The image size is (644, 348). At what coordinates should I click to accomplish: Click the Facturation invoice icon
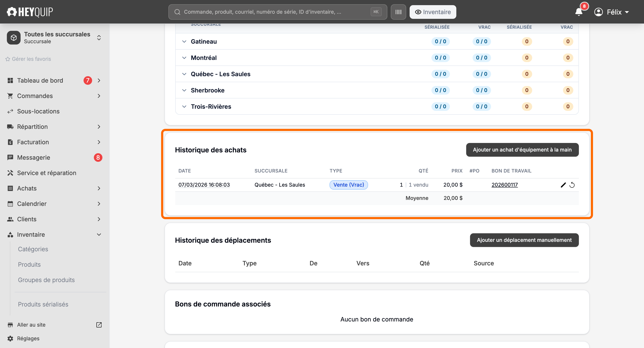pyautogui.click(x=10, y=142)
